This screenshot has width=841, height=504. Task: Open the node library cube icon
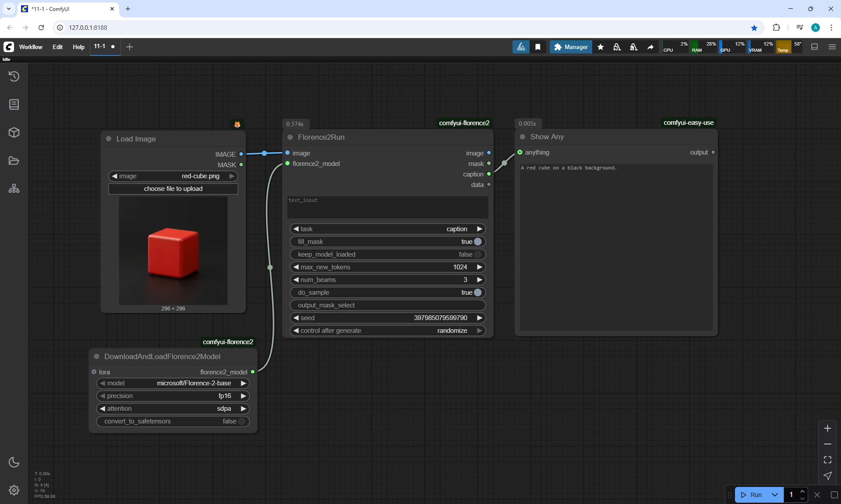coord(14,132)
